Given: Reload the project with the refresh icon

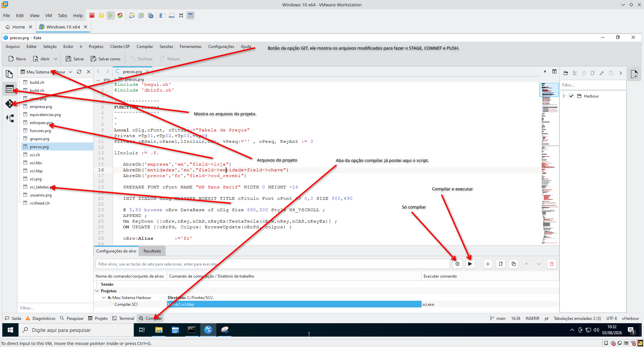Looking at the screenshot, I should pyautogui.click(x=79, y=72).
